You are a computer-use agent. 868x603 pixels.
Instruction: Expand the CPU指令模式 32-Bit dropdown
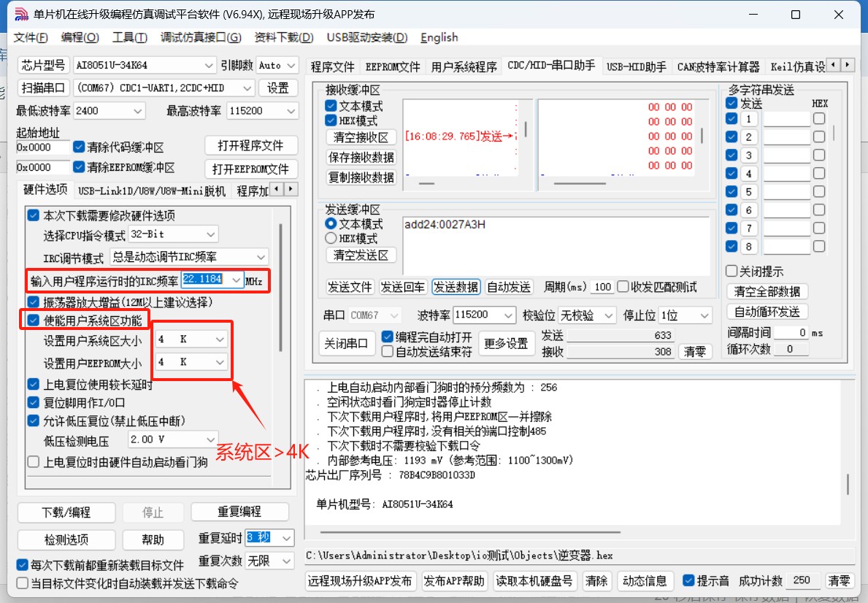point(211,234)
